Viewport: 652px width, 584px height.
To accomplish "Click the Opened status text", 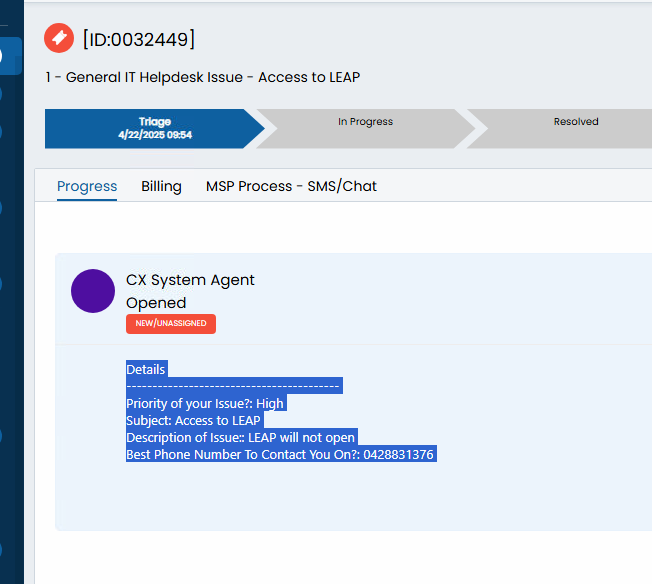I will coord(156,303).
